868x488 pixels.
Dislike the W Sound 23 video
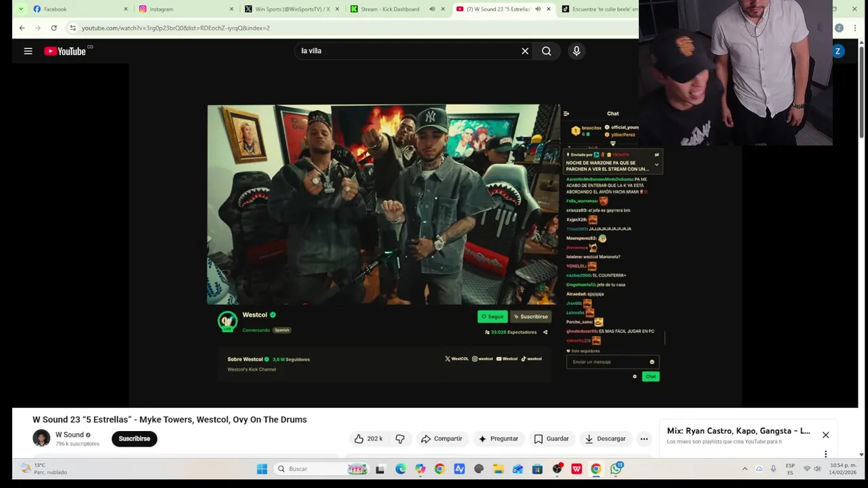pos(400,439)
